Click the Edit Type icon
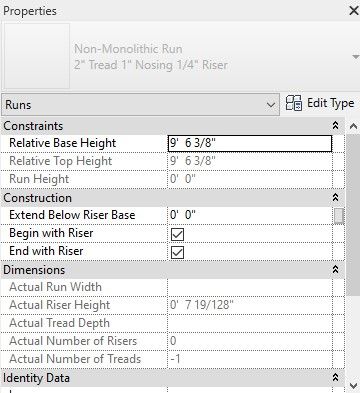Screen dimensions: 360x393 point(294,103)
